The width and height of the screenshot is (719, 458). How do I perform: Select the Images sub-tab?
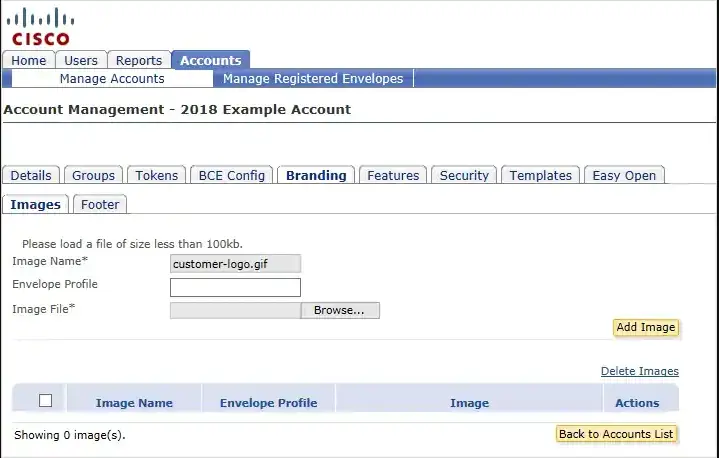(x=35, y=204)
